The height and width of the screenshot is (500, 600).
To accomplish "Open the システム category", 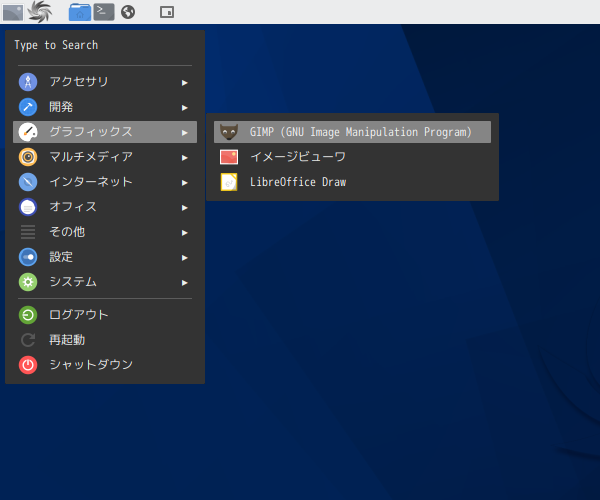I will click(105, 282).
